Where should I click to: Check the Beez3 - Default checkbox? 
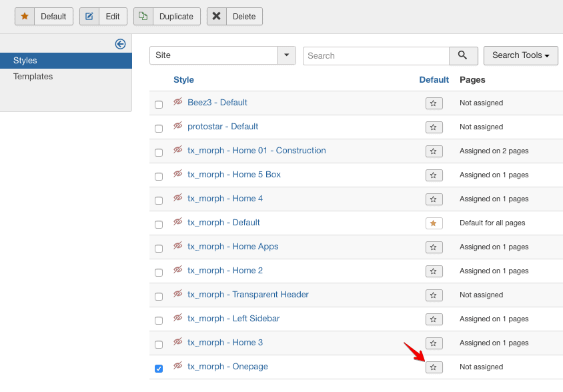tap(159, 105)
